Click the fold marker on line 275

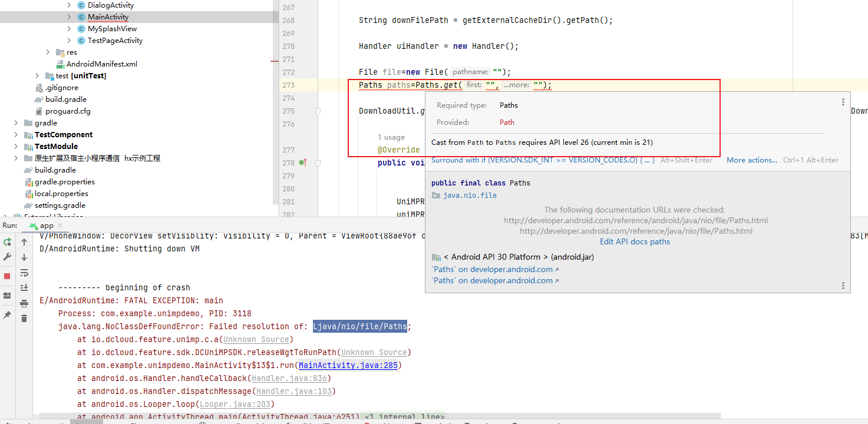tap(318, 111)
